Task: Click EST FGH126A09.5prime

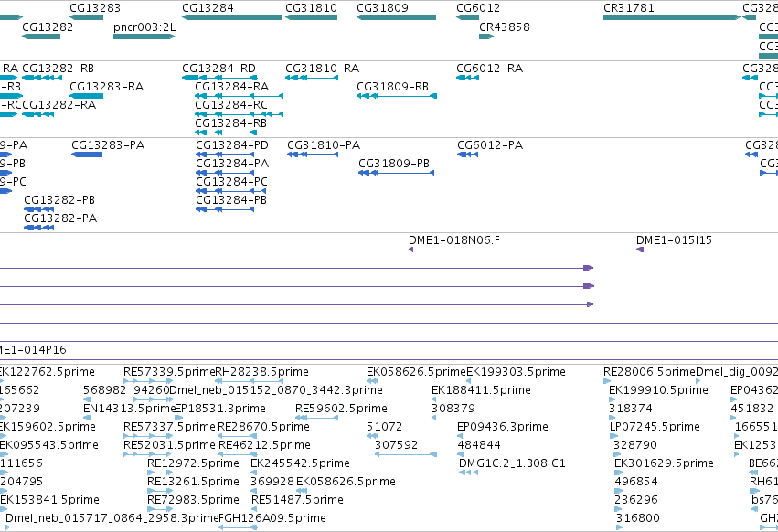Action: pyautogui.click(x=272, y=518)
